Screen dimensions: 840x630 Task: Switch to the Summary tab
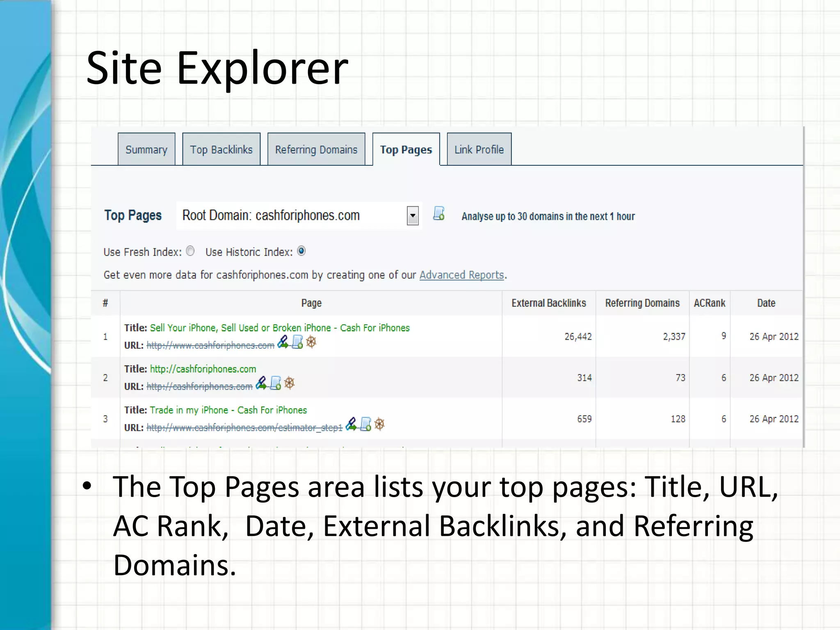coord(146,149)
